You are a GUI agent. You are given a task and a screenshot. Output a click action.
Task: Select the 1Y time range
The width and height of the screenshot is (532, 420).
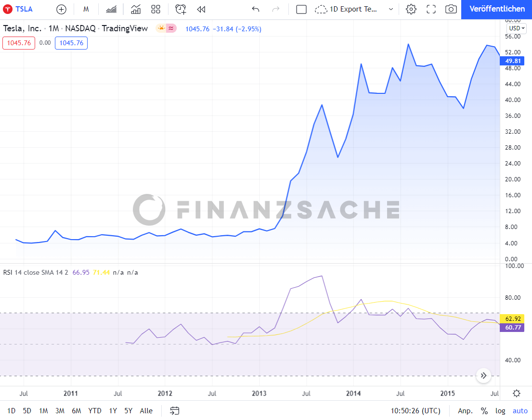[x=113, y=411]
